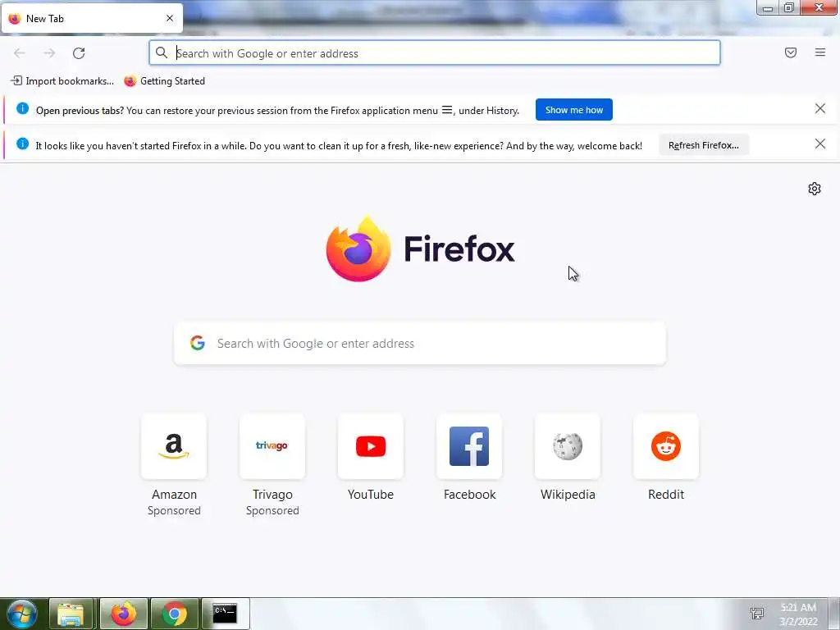Open the Trivago sponsored shortcut tile

point(272,446)
